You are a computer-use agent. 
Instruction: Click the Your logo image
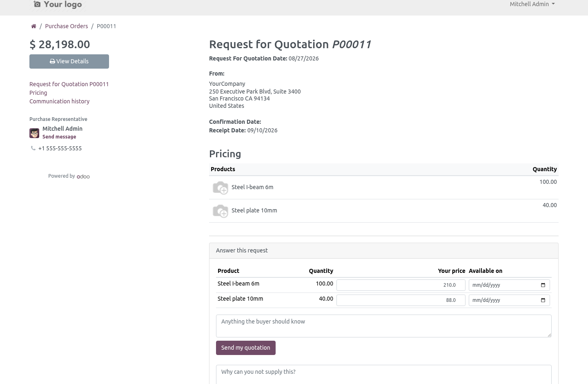pos(58,4)
